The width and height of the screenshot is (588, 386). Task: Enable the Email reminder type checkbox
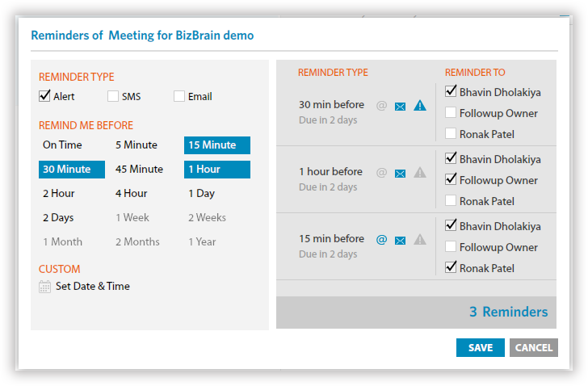point(179,97)
